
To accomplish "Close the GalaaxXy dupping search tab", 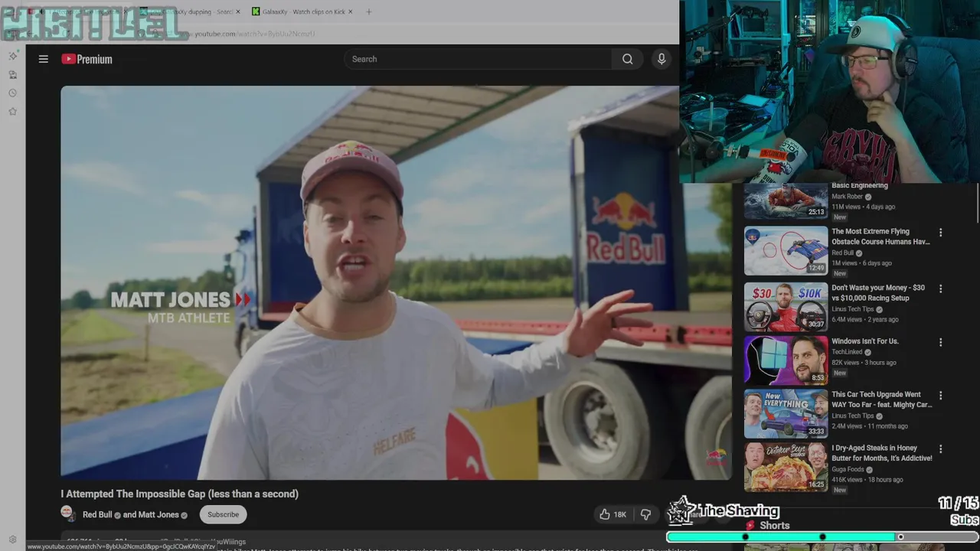I will point(237,11).
